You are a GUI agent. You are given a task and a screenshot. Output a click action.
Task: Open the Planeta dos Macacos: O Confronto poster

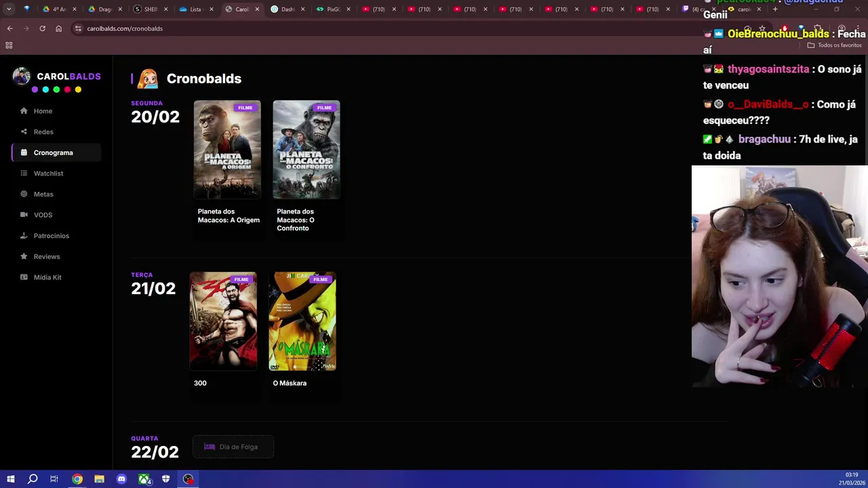(307, 150)
